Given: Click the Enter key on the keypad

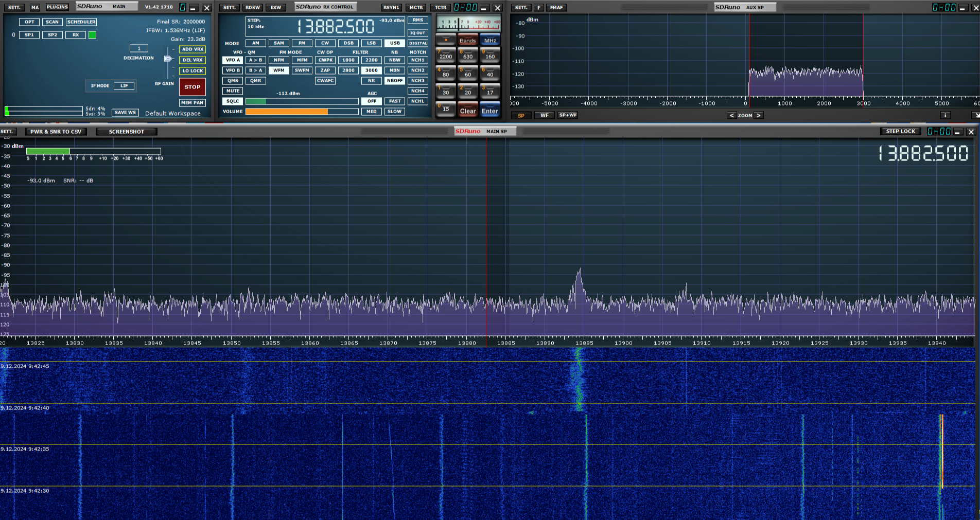Looking at the screenshot, I should tap(489, 111).
